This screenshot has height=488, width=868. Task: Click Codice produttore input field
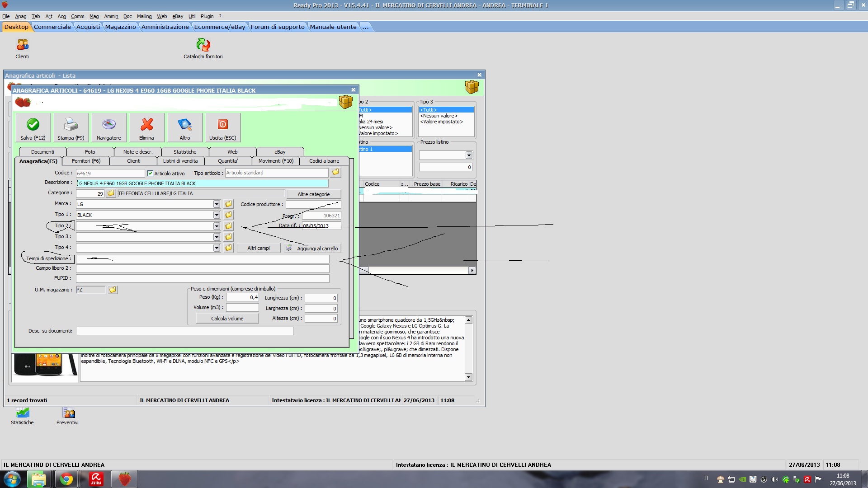(x=313, y=204)
